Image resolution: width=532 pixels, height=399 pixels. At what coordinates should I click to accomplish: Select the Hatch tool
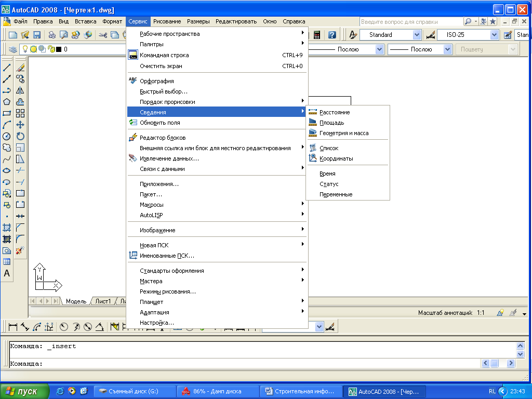coord(7,228)
